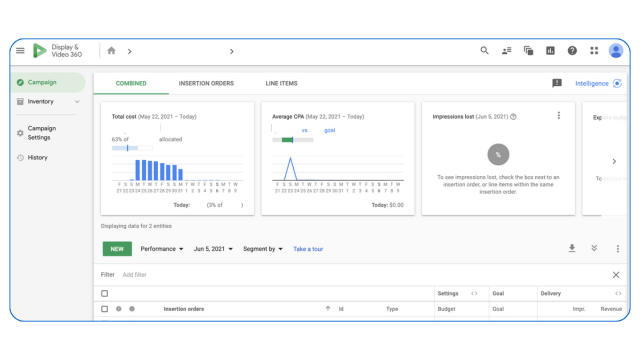Open the feedback icon beside Intelligence
Screen dimensions: 640x360
[x=557, y=83]
